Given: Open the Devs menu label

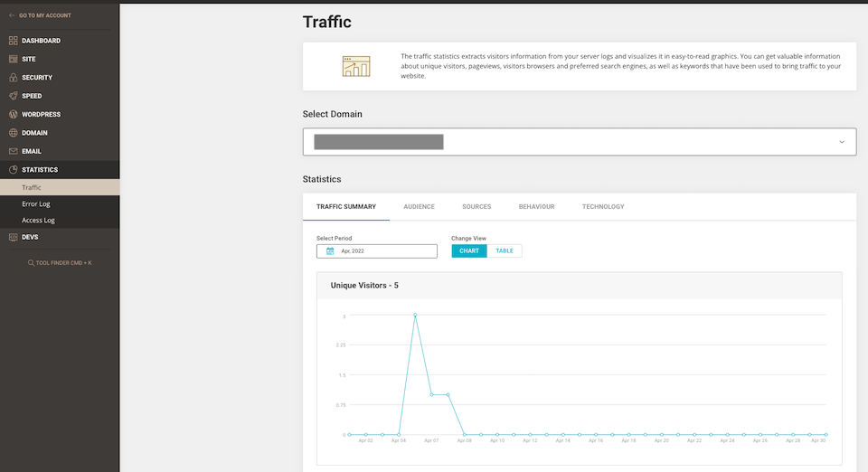Looking at the screenshot, I should coord(30,237).
